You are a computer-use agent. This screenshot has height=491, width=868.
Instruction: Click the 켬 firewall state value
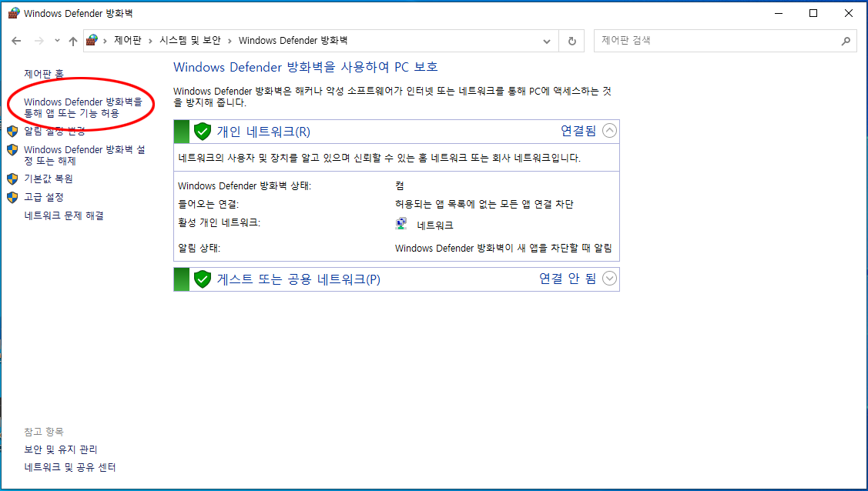pyautogui.click(x=400, y=185)
